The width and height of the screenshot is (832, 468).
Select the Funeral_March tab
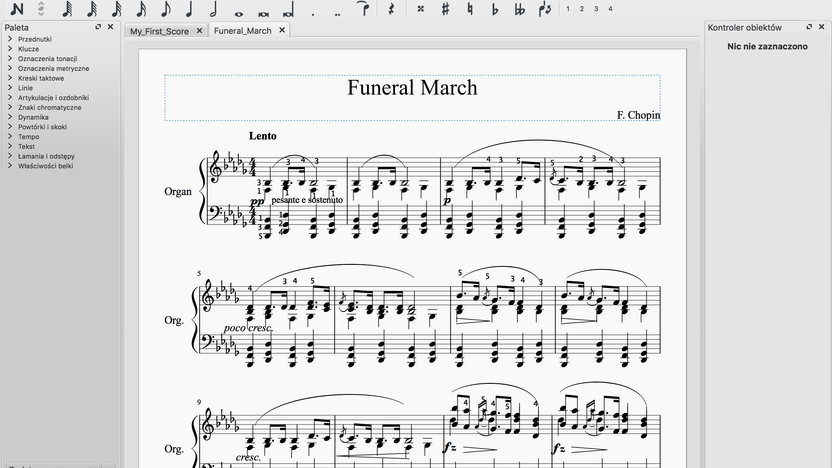(242, 31)
